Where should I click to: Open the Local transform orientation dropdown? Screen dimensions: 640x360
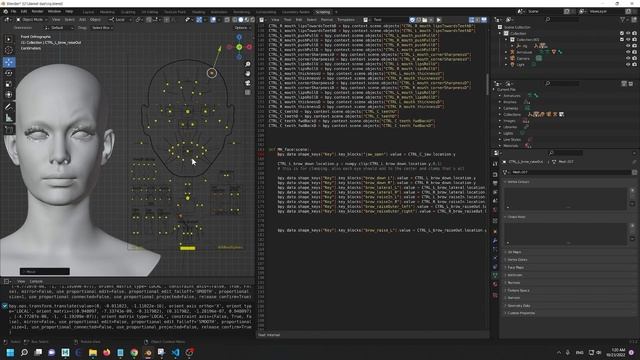[120, 20]
